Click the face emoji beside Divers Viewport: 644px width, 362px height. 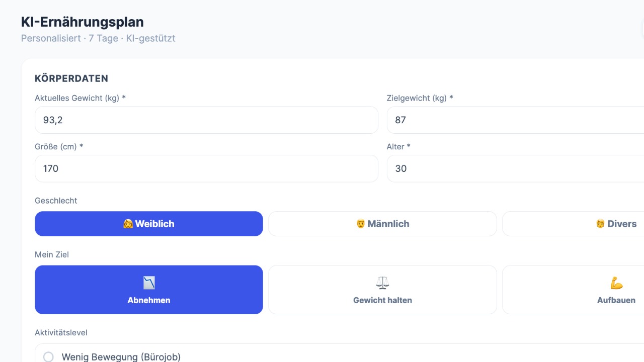click(600, 224)
